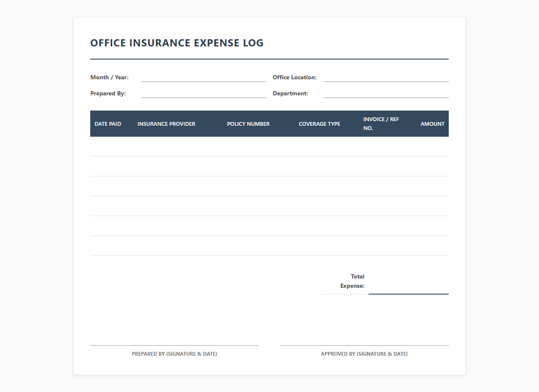Click the Approved By (Signature & Date) caption
Image resolution: width=539 pixels, height=392 pixels.
[364, 354]
